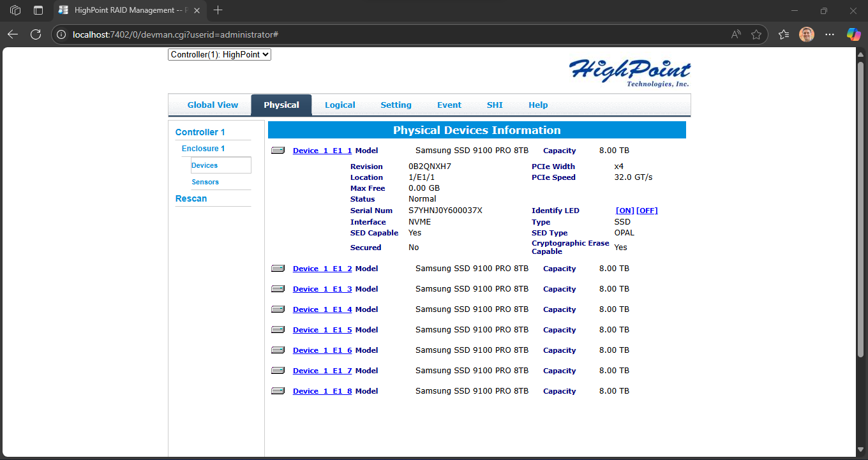Click the drive icon beside Device_1_E1_8
868x460 pixels.
pyautogui.click(x=278, y=390)
